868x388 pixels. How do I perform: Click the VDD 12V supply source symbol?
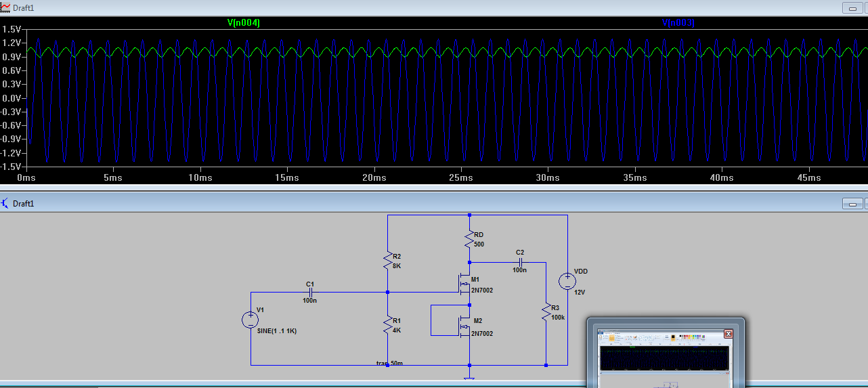click(x=567, y=281)
